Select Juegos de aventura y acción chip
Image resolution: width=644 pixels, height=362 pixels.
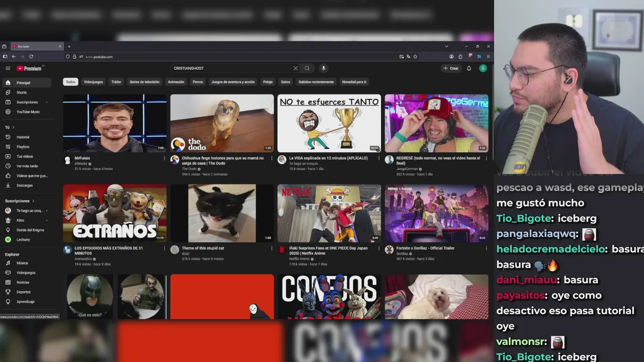point(233,82)
